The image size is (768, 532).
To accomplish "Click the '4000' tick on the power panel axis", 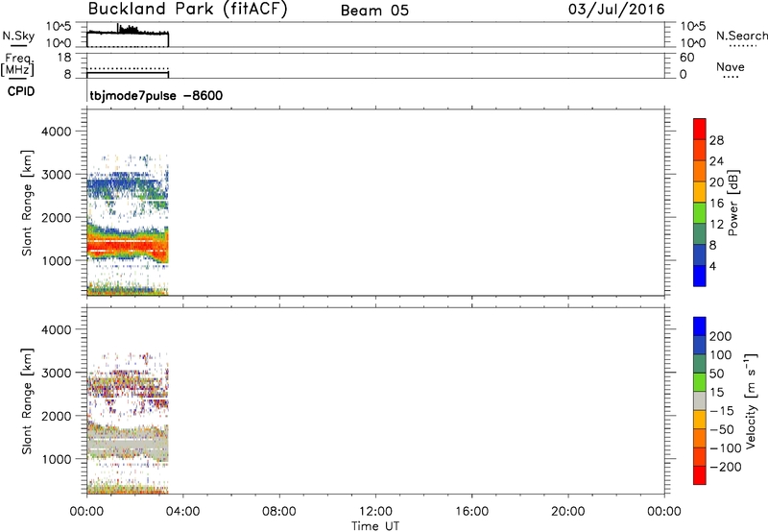I will coord(56,132).
